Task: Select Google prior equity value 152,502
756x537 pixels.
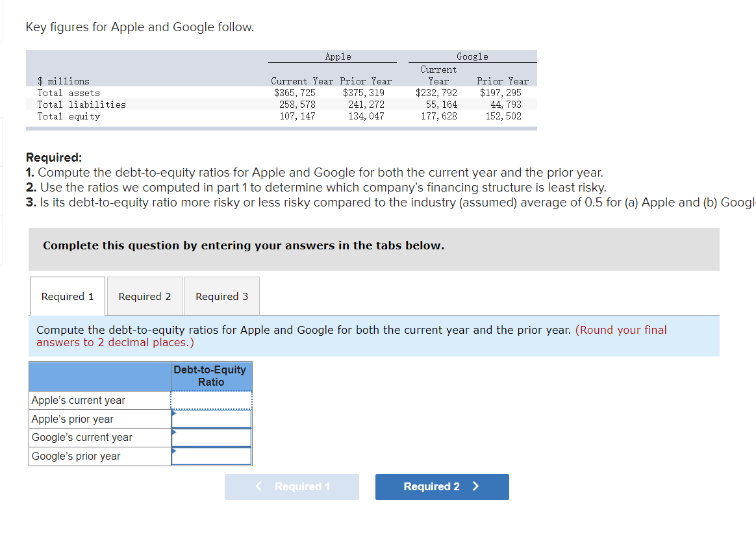Action: click(x=503, y=116)
